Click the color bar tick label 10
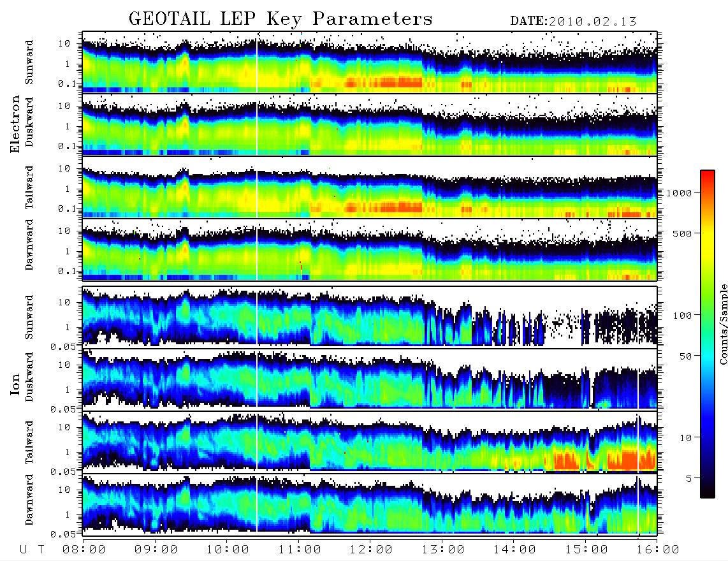This screenshot has width=728, height=561. (685, 438)
